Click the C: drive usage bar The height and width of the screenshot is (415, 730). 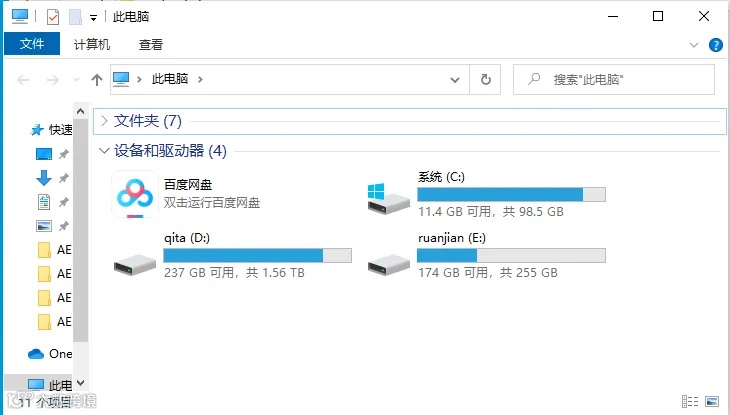pyautogui.click(x=511, y=194)
